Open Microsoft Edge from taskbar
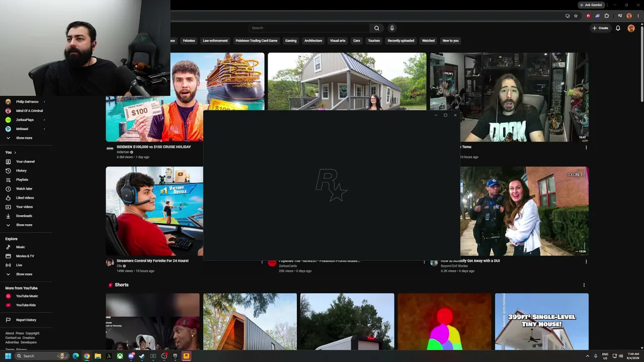 tap(75, 356)
